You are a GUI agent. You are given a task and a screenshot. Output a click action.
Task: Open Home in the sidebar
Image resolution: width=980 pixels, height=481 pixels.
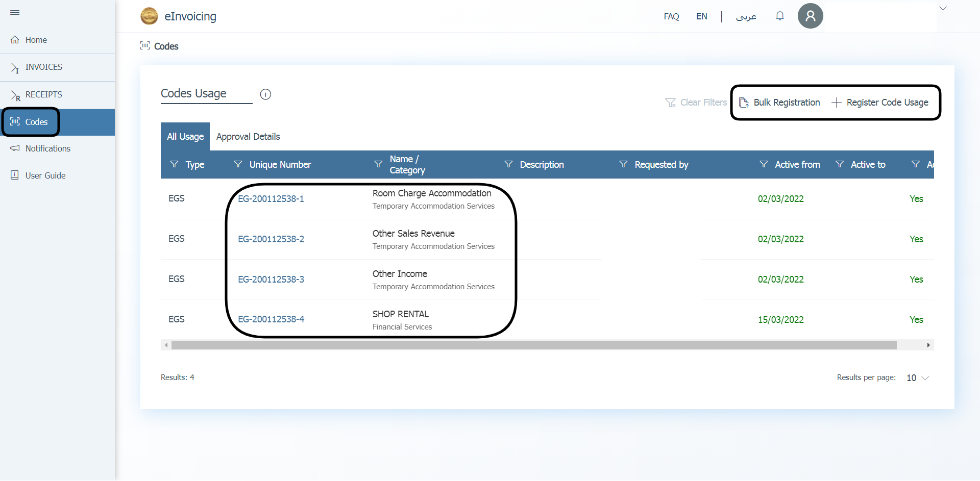tap(57, 40)
